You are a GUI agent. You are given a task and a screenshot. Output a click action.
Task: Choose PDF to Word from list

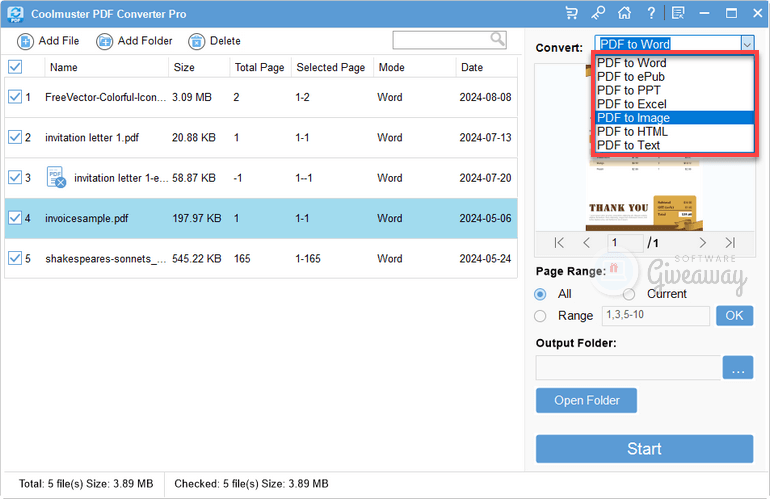pos(675,63)
